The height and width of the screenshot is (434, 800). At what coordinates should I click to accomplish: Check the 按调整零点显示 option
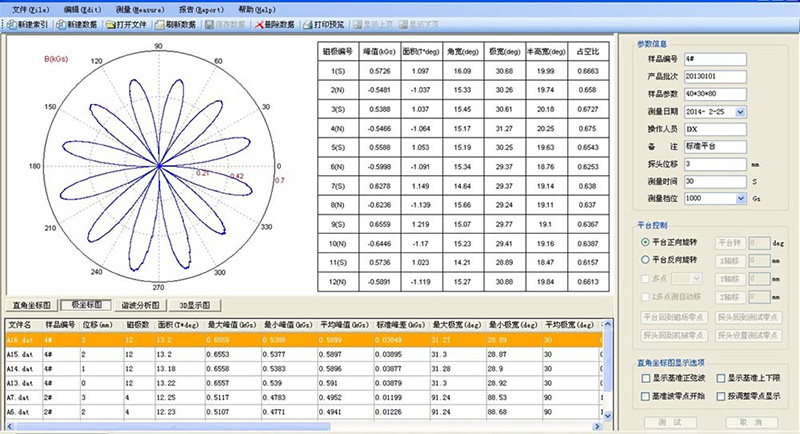pos(720,396)
